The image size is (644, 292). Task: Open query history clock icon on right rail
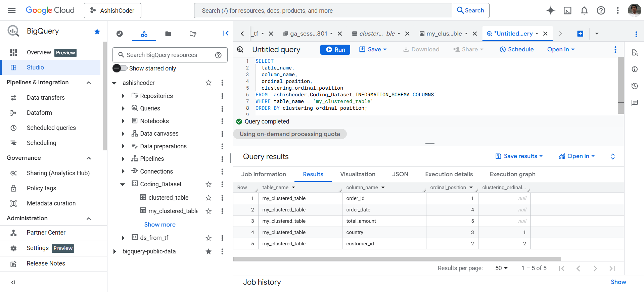click(x=635, y=86)
